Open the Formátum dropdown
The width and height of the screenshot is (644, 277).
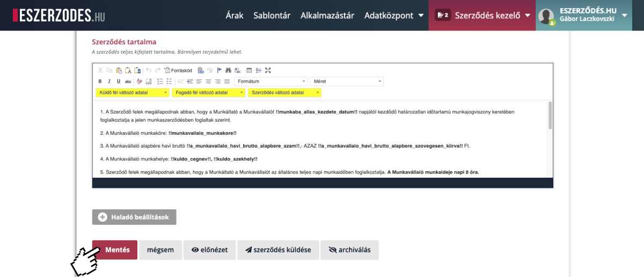coord(271,82)
